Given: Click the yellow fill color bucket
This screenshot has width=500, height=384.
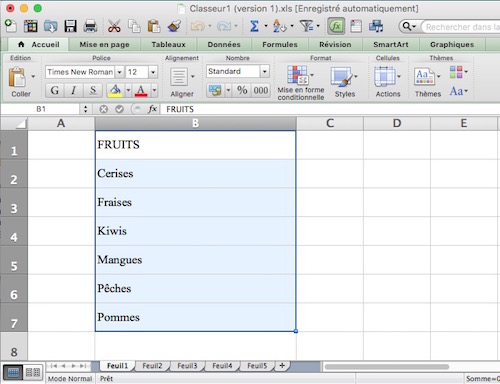Looking at the screenshot, I should (115, 90).
